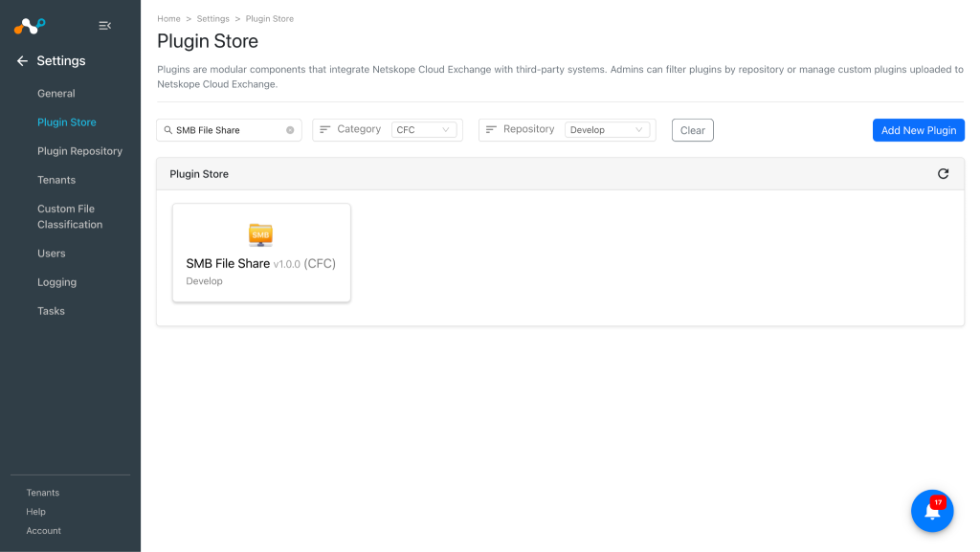The image size is (980, 552).
Task: Click the Plugin Store breadcrumb
Action: click(x=269, y=19)
